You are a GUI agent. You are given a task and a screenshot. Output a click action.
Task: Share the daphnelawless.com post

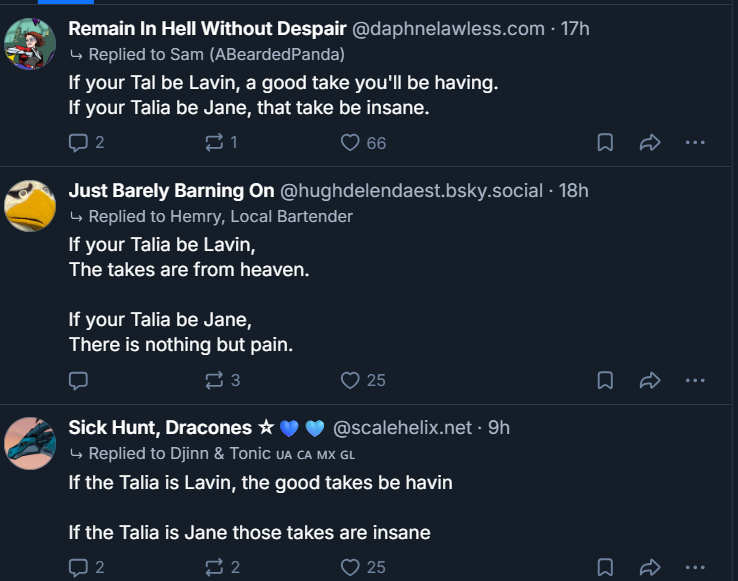pyautogui.click(x=650, y=143)
